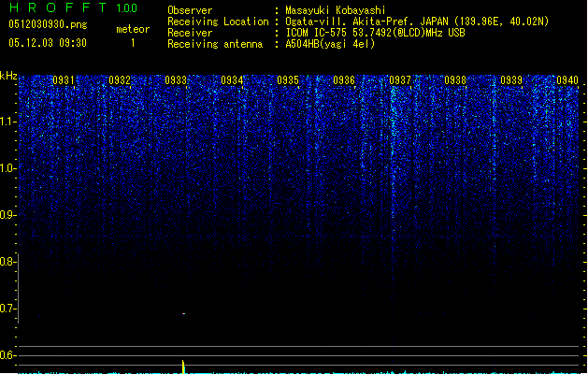The image size is (588, 374).
Task: Click the ICOM IC-575 receiver text
Action: [375, 33]
